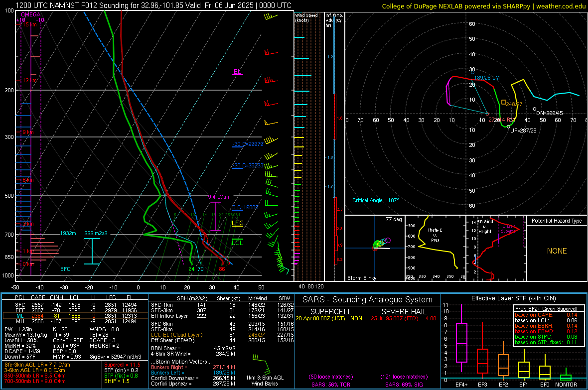
Task: Click the Inf. Temp. Adv. panel header
Action: pyautogui.click(x=334, y=20)
